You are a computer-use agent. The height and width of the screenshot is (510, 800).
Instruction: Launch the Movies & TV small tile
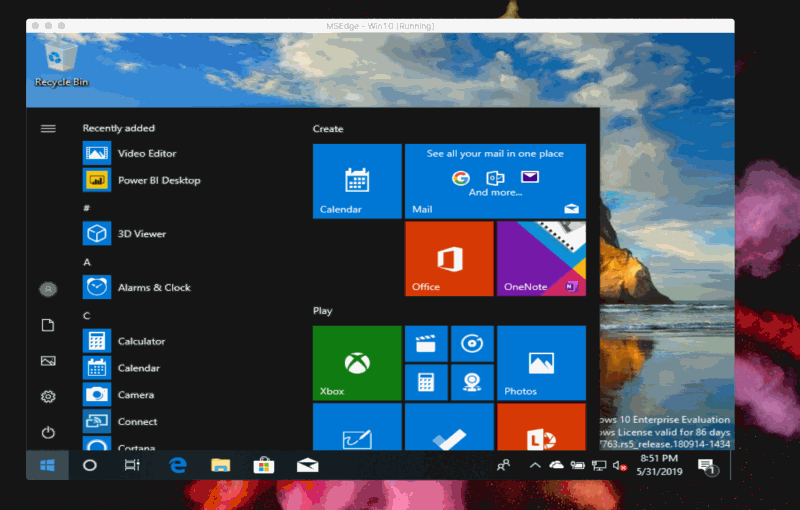click(x=425, y=343)
